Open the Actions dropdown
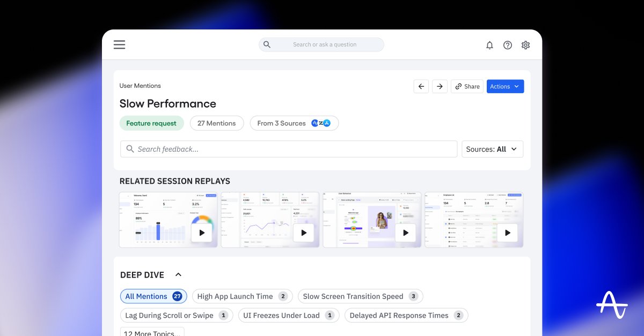The image size is (644, 336). pos(505,86)
